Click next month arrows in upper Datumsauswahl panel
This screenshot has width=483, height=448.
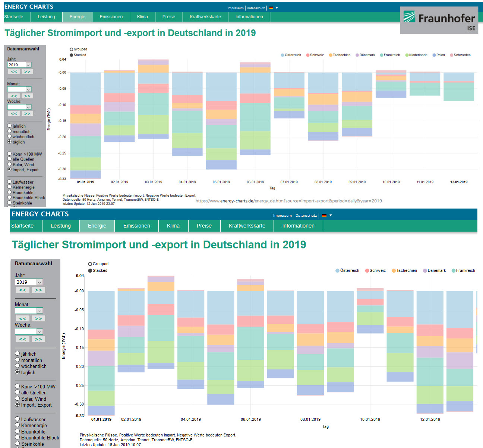27,96
